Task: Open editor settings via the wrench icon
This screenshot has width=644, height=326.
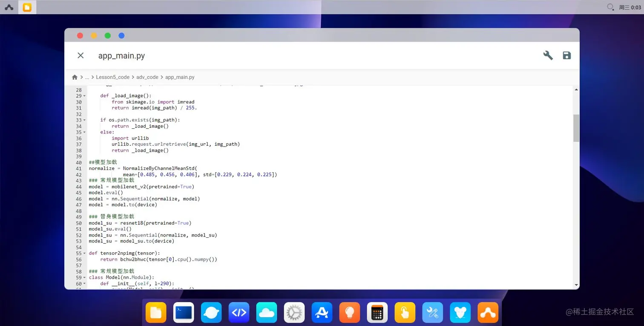Action: tap(548, 55)
